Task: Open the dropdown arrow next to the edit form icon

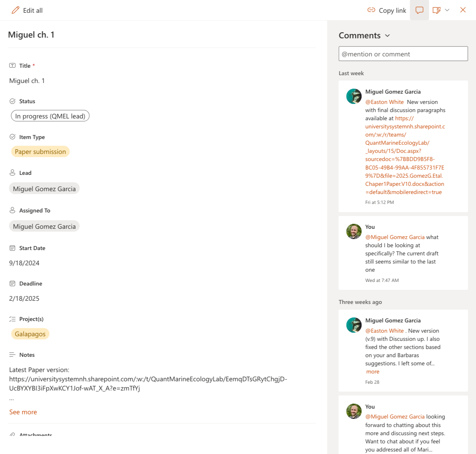Action: click(x=447, y=10)
